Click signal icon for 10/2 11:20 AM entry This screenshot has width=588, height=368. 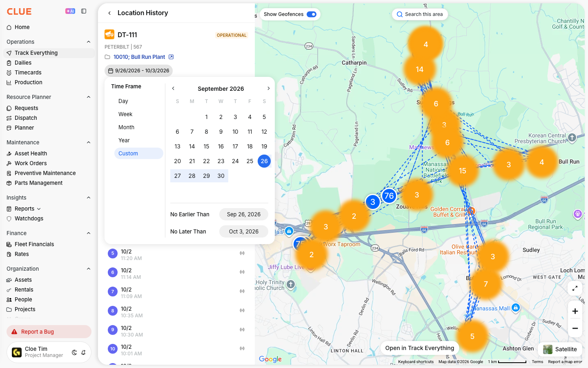242,253
